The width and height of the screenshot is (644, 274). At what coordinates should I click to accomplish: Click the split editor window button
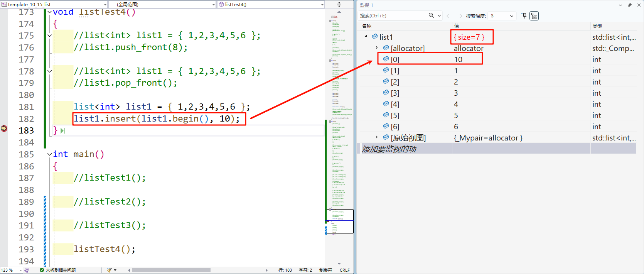339,4
